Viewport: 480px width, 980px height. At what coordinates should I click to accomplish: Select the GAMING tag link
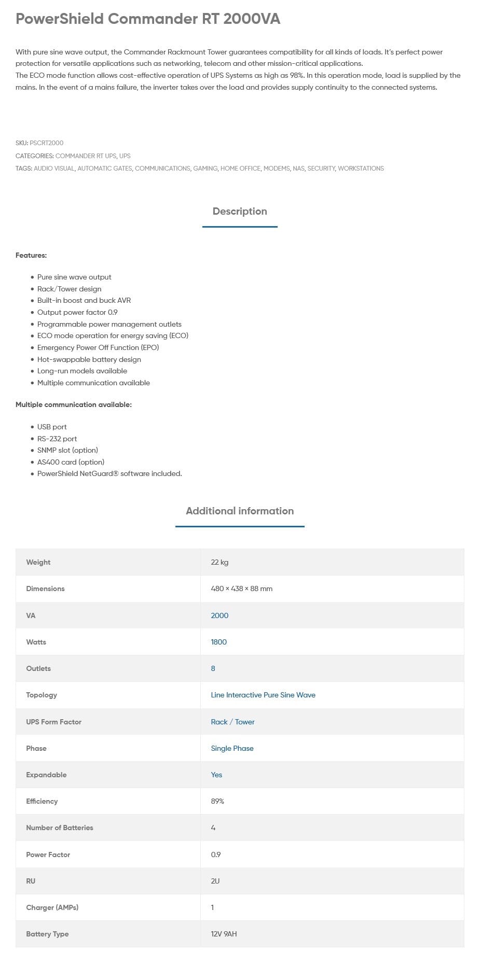205,169
